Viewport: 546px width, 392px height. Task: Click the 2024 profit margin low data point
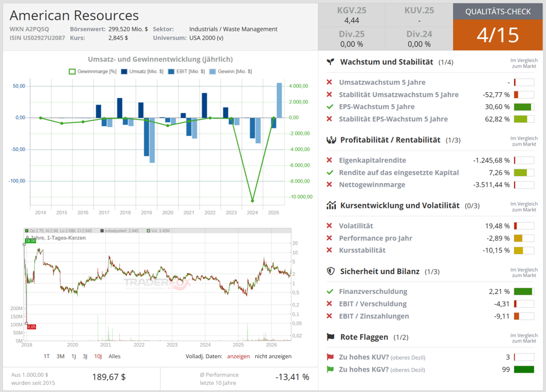(252, 201)
